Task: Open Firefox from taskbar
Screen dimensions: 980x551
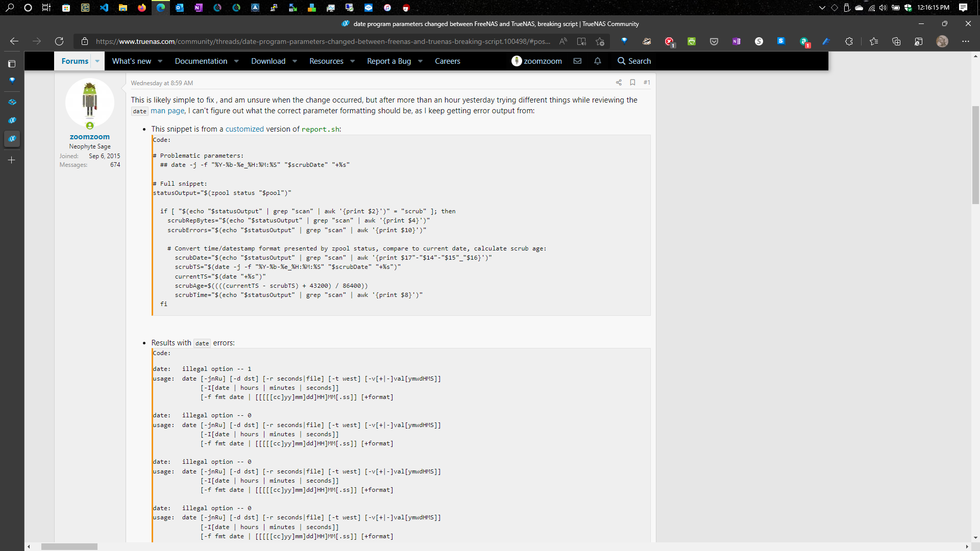Action: (x=142, y=8)
